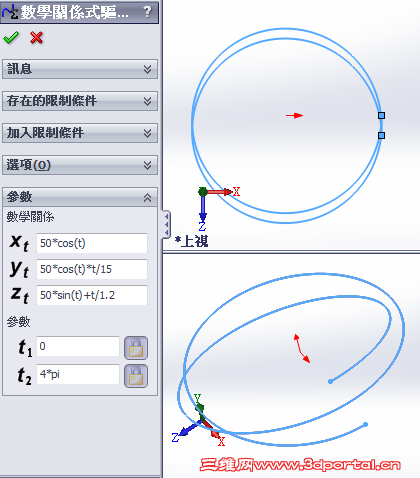The image size is (420, 478).
Task: Click the lower curve endpoint in isometric view
Action: (365, 424)
